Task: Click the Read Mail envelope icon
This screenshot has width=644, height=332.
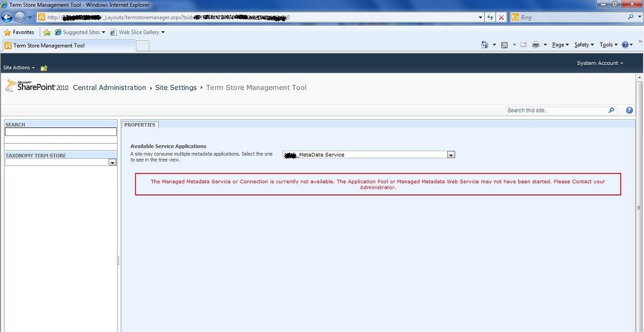Action: tap(523, 45)
